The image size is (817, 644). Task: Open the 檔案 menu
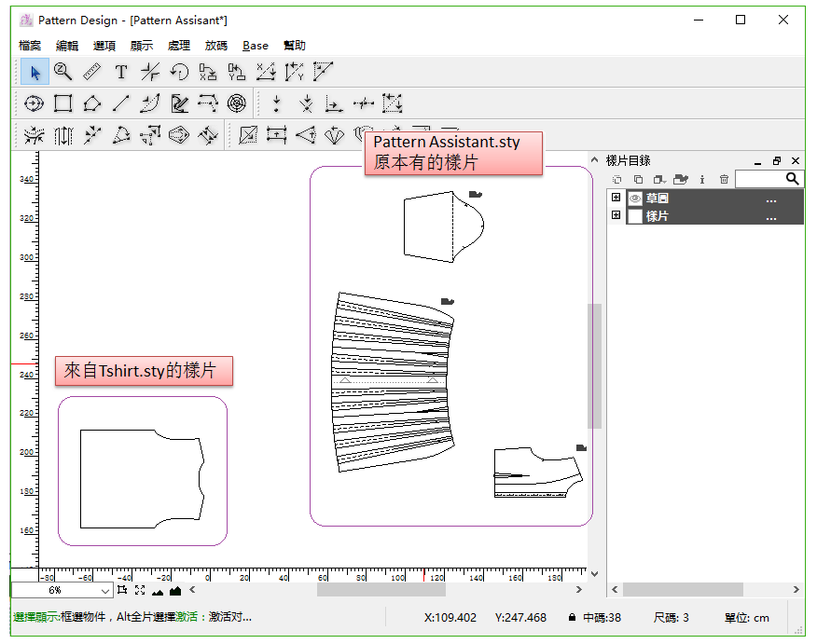(x=30, y=46)
